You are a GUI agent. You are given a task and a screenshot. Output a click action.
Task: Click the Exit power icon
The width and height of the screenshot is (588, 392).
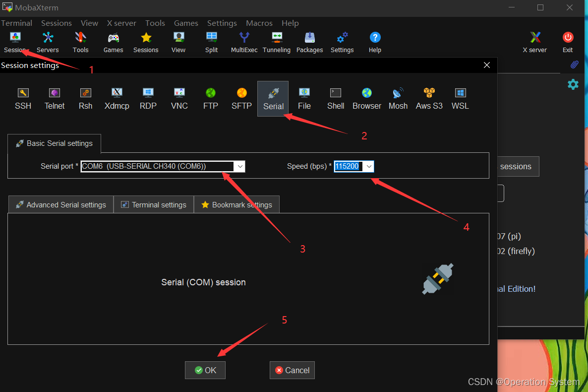[568, 43]
